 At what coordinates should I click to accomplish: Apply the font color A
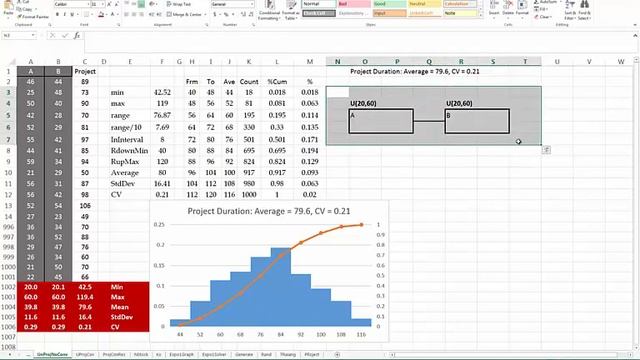click(x=113, y=15)
